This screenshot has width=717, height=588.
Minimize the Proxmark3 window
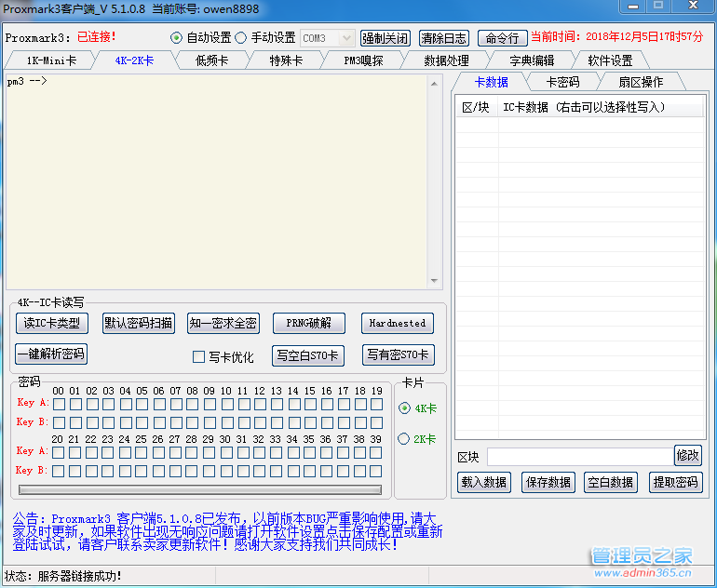click(x=633, y=6)
